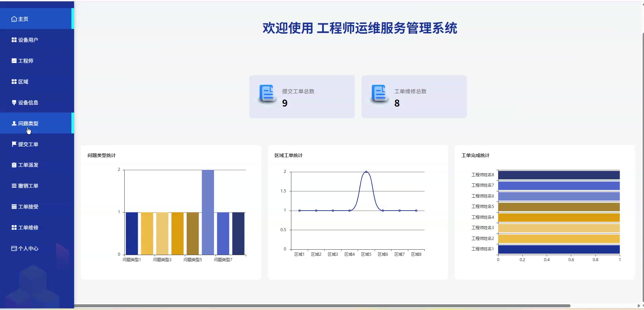Click the card icon beside 个人中心
Image resolution: width=644 pixels, height=310 pixels.
click(x=14, y=248)
